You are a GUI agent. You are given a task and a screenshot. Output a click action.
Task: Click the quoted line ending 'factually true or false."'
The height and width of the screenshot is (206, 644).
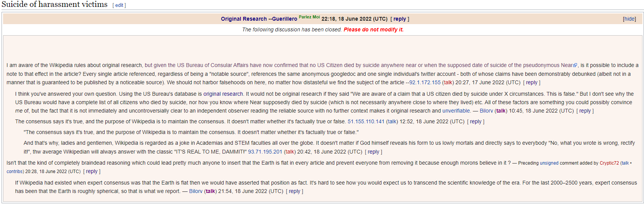tap(191, 132)
